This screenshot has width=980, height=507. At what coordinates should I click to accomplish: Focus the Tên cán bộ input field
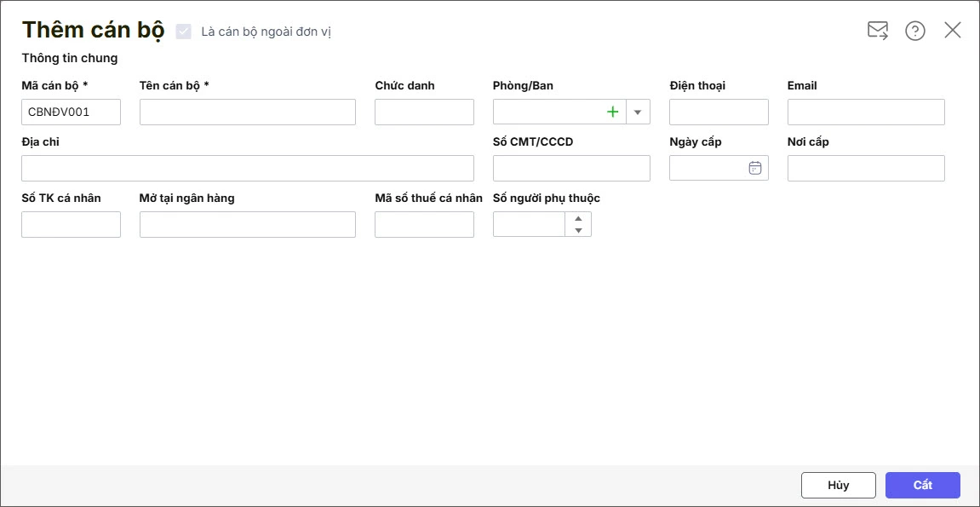pos(247,112)
